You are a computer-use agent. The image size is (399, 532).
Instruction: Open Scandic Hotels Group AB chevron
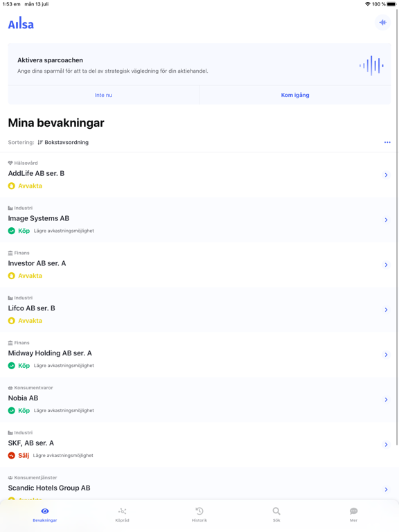click(386, 490)
